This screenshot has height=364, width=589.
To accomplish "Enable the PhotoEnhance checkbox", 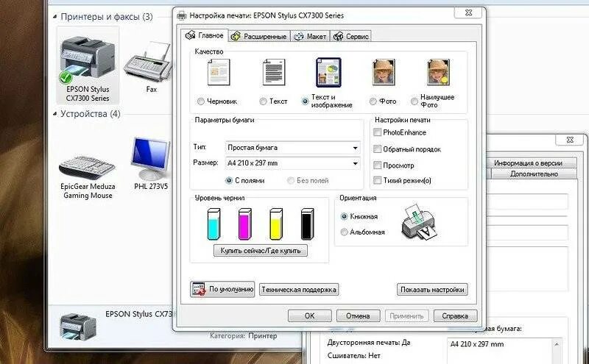I will point(377,132).
